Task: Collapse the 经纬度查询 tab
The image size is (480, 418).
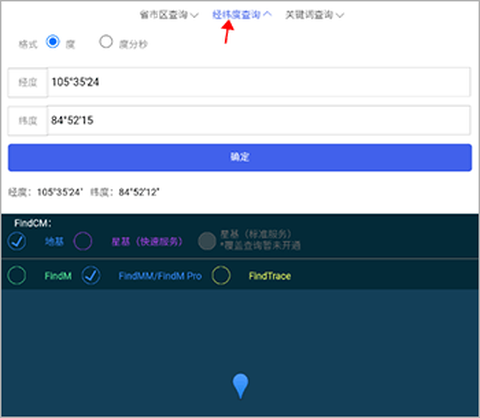Action: coord(242,14)
